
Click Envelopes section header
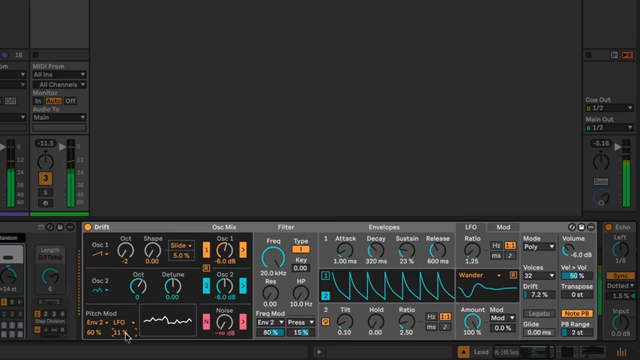tap(384, 227)
